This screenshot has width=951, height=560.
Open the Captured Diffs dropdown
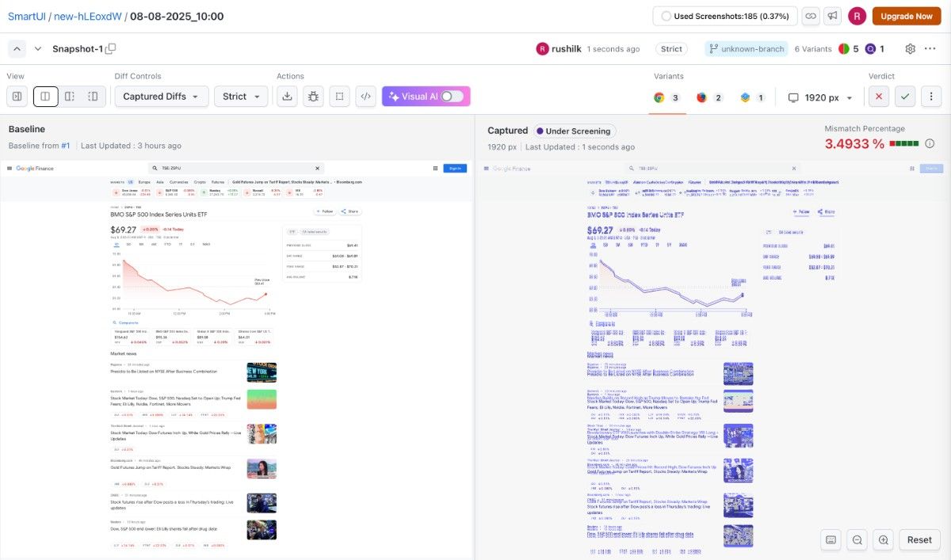[161, 96]
